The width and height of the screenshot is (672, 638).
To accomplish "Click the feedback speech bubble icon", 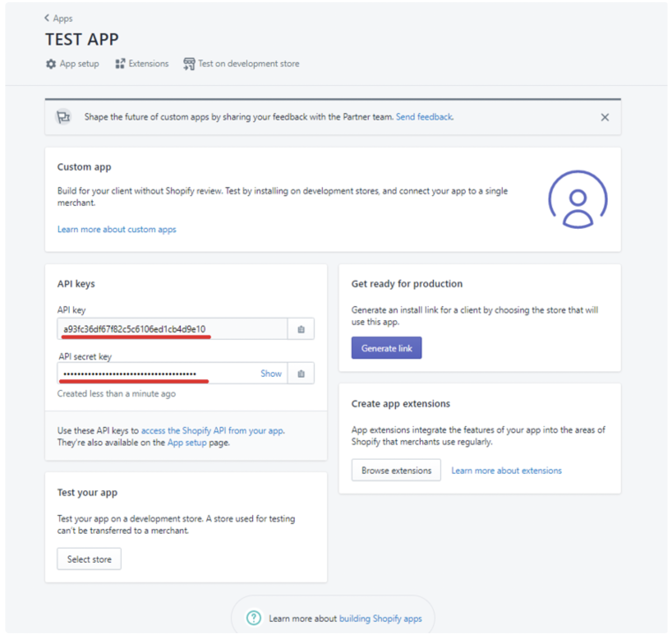I will click(x=64, y=117).
